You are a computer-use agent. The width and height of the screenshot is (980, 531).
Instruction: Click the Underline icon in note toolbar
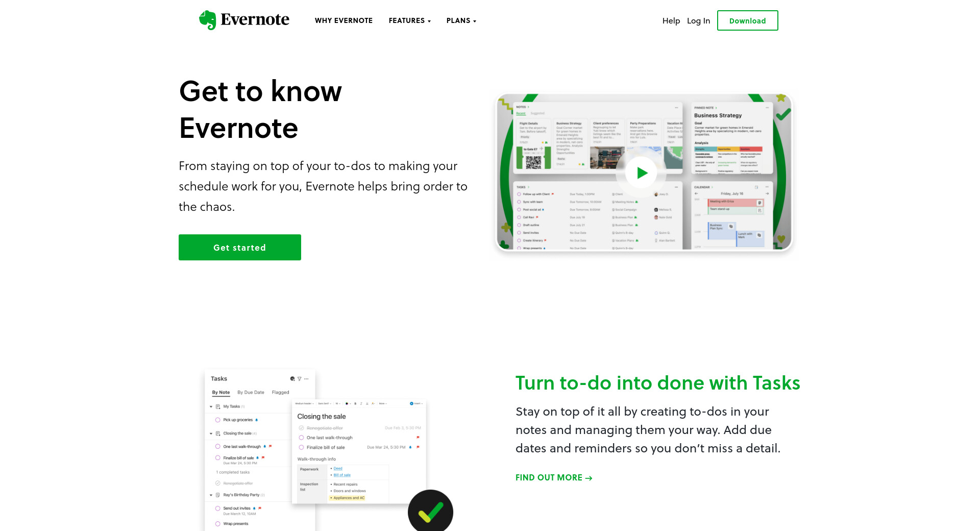(367, 403)
